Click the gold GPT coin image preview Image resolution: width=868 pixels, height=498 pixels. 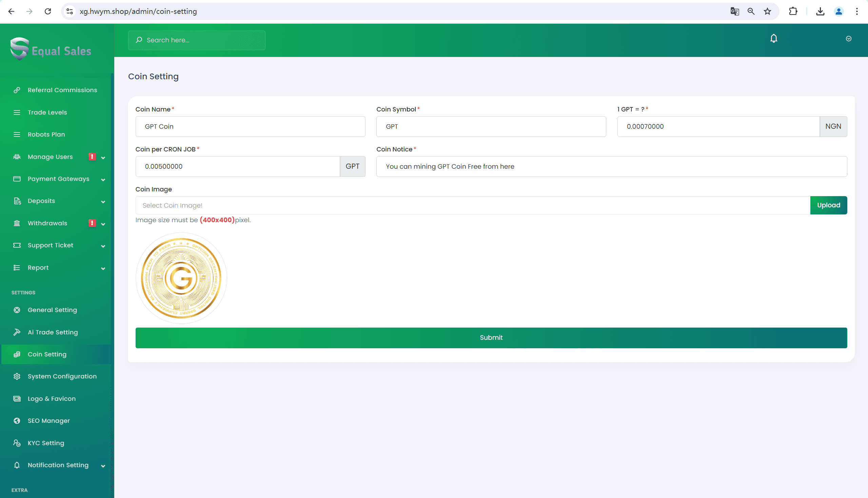pyautogui.click(x=181, y=278)
